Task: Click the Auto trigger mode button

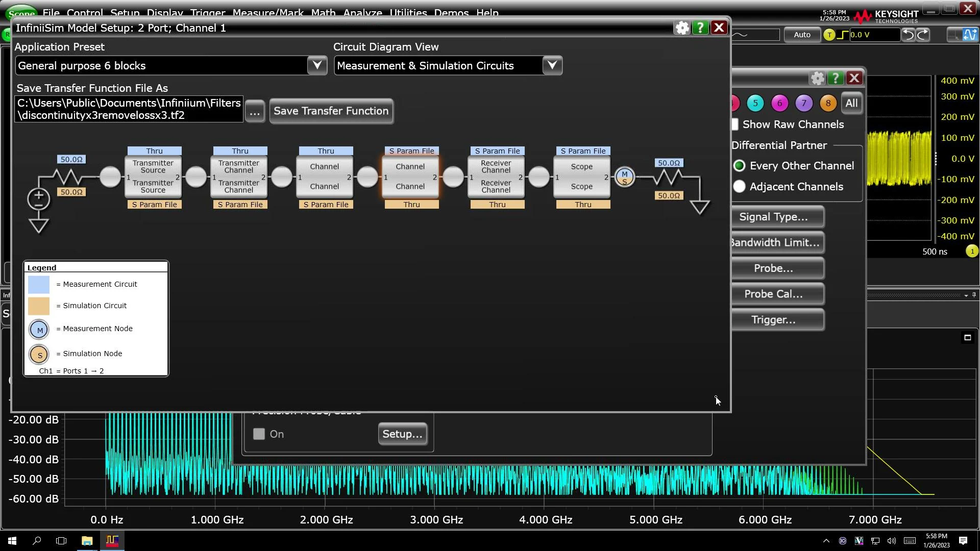Action: pos(802,35)
